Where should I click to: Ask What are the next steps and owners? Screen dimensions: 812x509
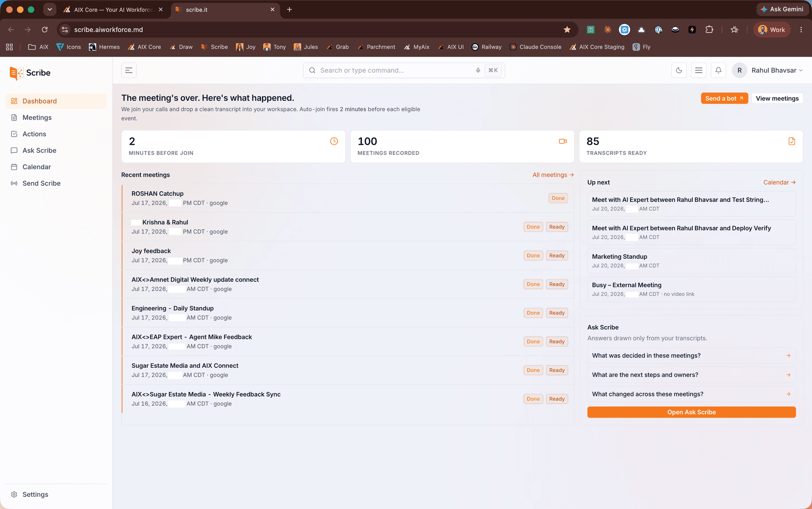(691, 375)
